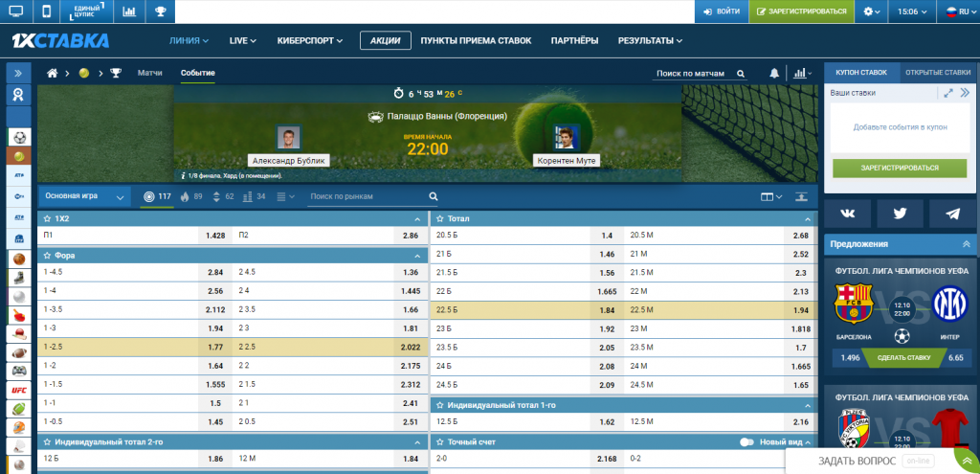Click the trophy icon in the top bar
Image resolution: width=980 pixels, height=474 pixels.
point(161,11)
